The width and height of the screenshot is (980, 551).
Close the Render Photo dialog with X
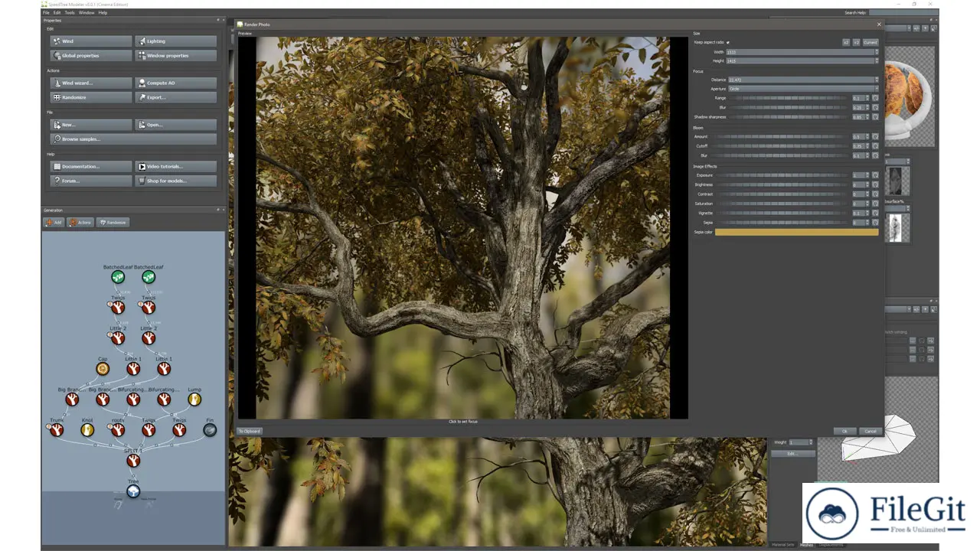(x=879, y=24)
